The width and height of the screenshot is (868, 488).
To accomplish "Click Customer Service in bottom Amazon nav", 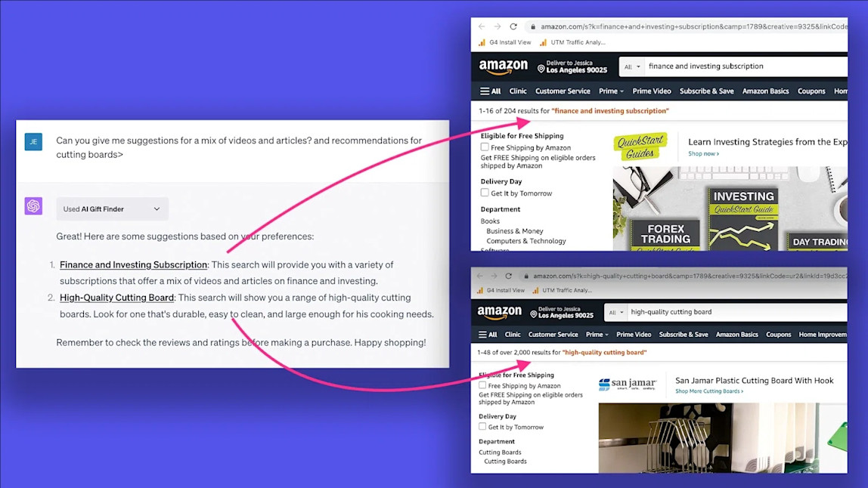I will [553, 334].
